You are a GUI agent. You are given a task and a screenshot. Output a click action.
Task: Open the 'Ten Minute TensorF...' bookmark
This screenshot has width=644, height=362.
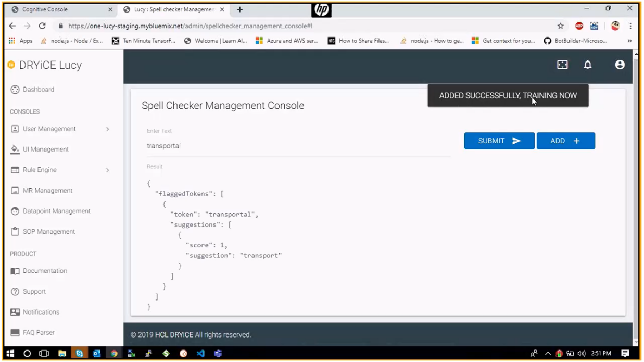click(x=144, y=41)
